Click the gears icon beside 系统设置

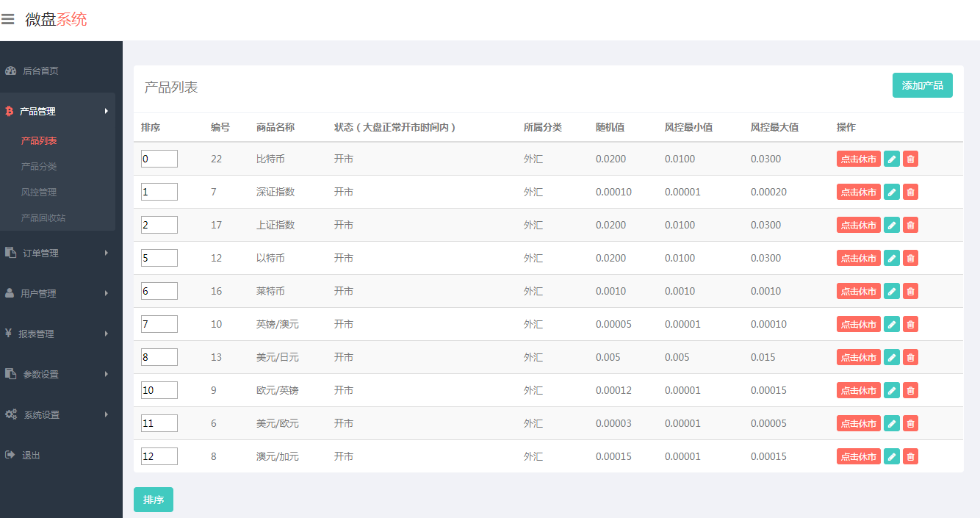(x=11, y=414)
